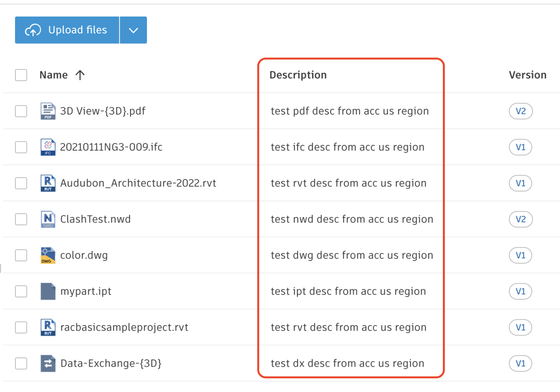
Task: Click the generic file icon beside mypart.ipt
Action: [48, 291]
